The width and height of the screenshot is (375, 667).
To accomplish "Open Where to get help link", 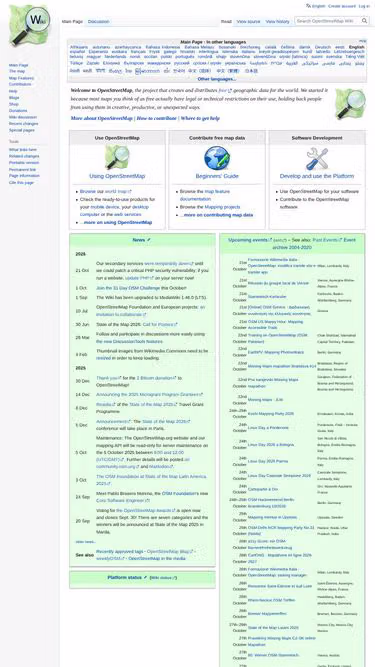I will [x=200, y=118].
